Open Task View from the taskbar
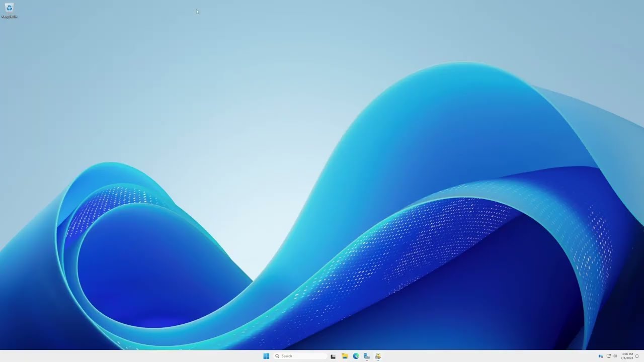The width and height of the screenshot is (644, 362). pyautogui.click(x=333, y=356)
